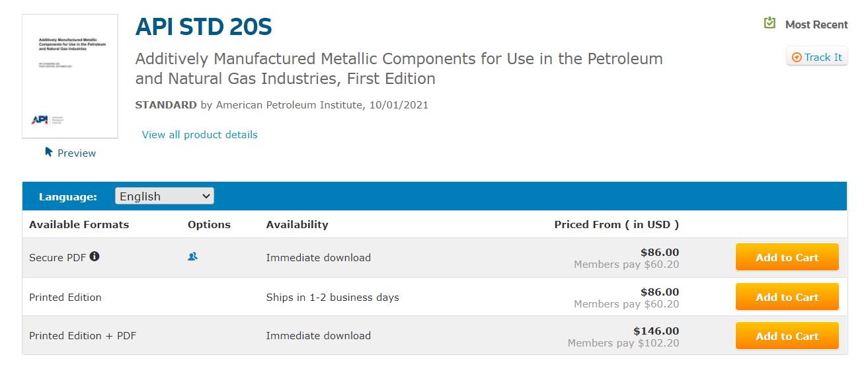Click the Available Formats column header
The width and height of the screenshot is (868, 367).
click(79, 225)
